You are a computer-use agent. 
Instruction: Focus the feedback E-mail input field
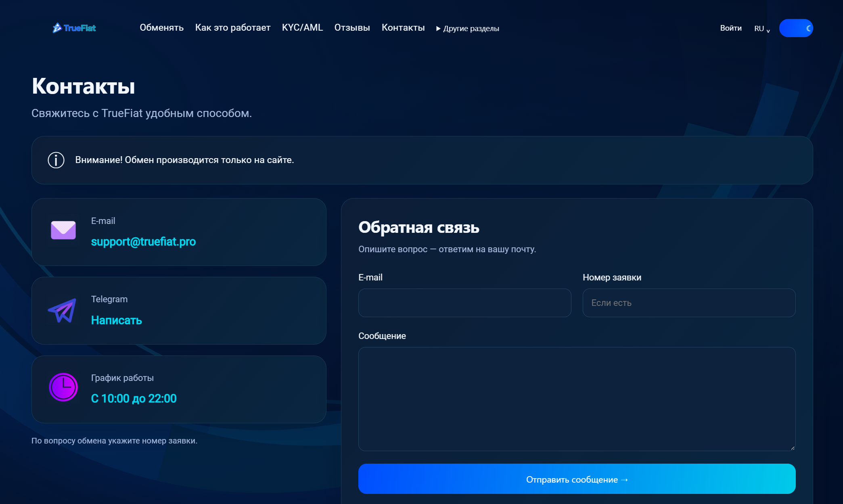pyautogui.click(x=464, y=303)
